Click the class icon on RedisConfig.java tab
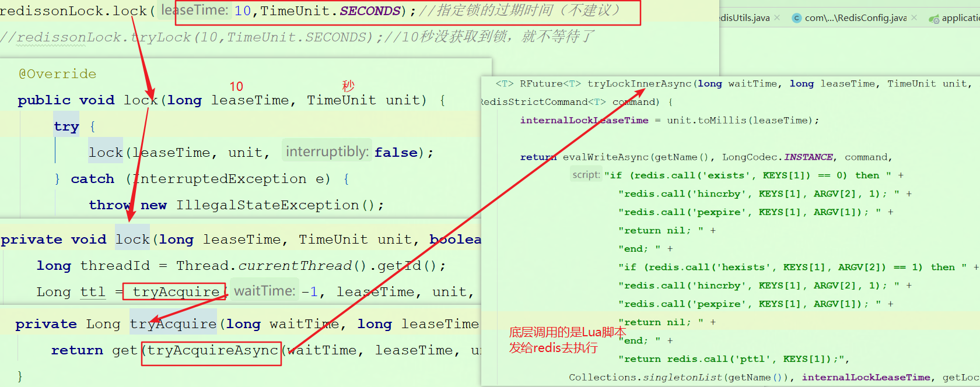 point(797,18)
